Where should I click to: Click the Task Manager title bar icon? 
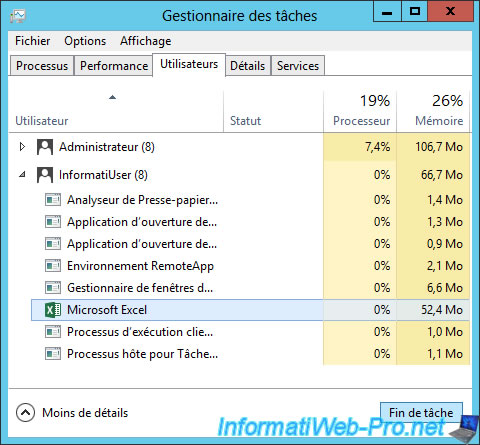point(18,16)
